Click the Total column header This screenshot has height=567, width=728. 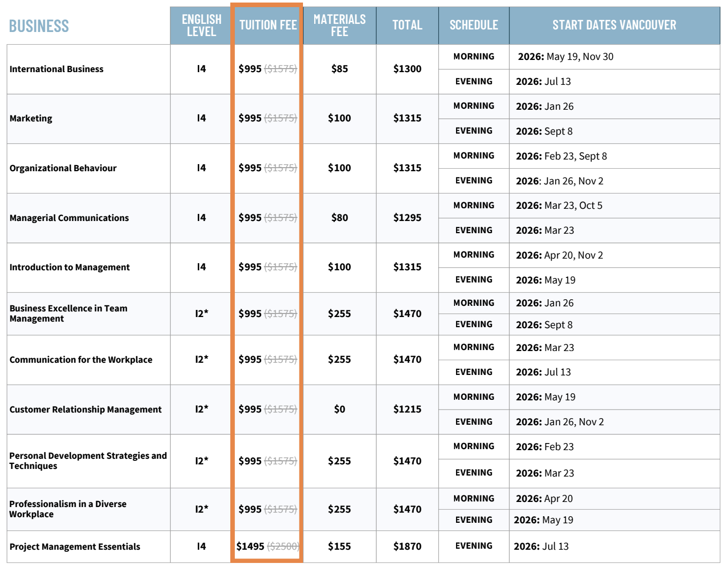tap(407, 25)
